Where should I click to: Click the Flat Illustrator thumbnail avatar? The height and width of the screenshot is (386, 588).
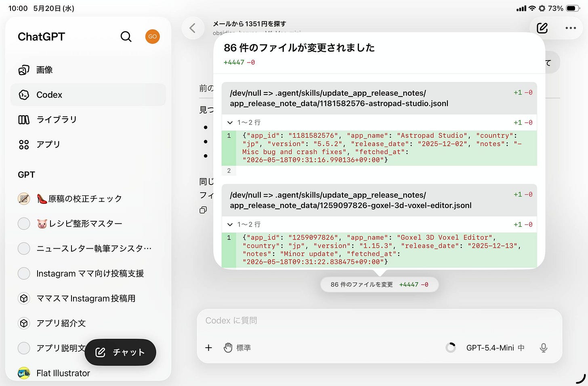pos(24,373)
